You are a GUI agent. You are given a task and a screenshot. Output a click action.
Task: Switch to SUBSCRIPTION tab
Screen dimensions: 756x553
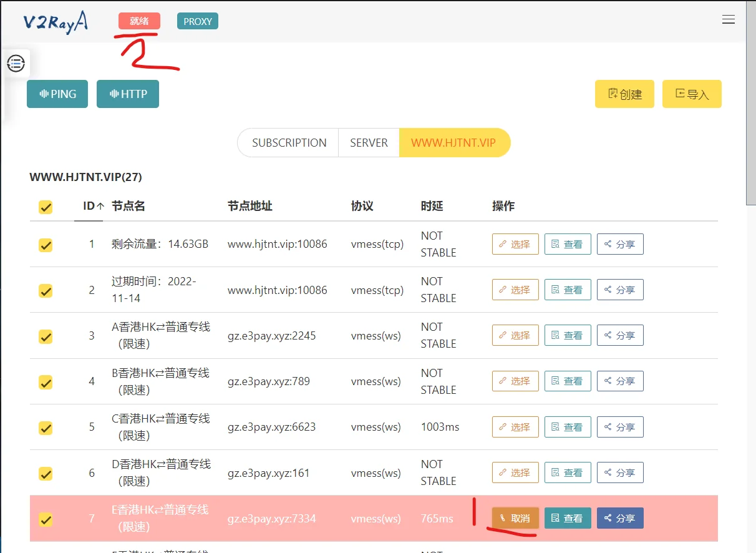289,143
